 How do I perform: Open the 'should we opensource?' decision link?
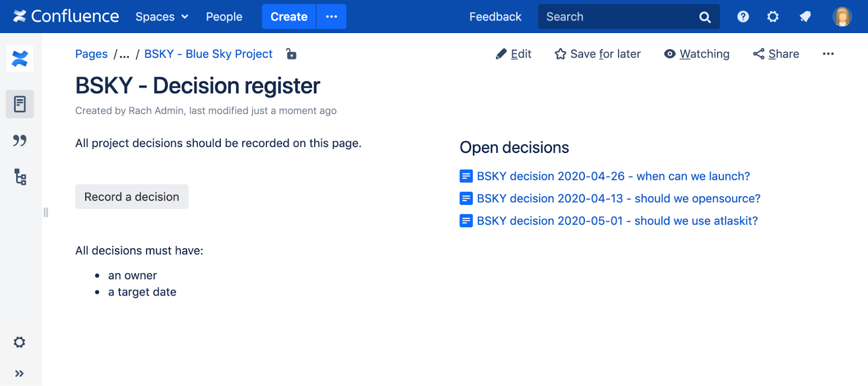pos(618,198)
